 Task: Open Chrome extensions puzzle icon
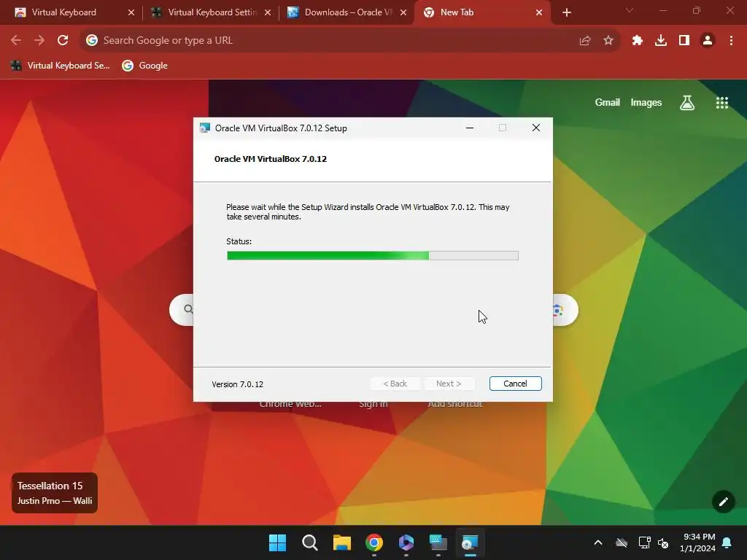(x=637, y=41)
